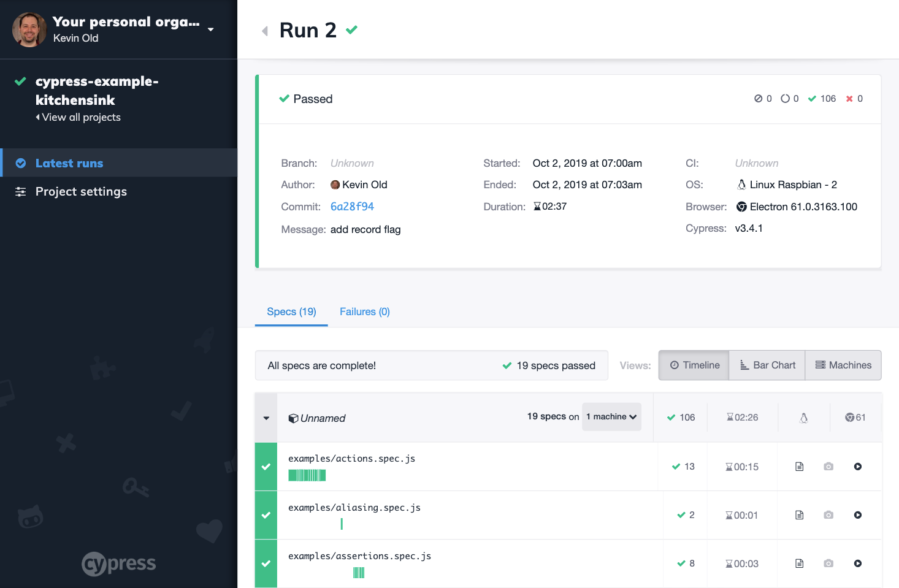The image size is (899, 588).
Task: Switch to the Specs (19) tab
Action: tap(291, 311)
